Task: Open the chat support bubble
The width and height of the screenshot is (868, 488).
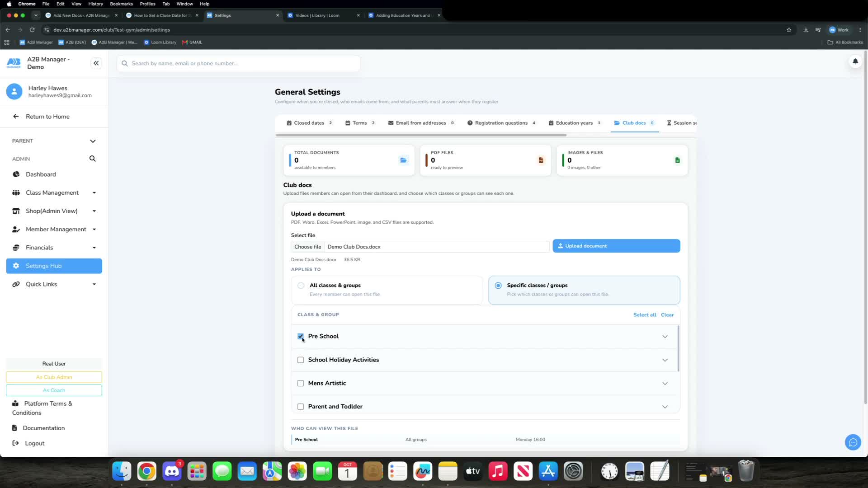Action: 853,442
